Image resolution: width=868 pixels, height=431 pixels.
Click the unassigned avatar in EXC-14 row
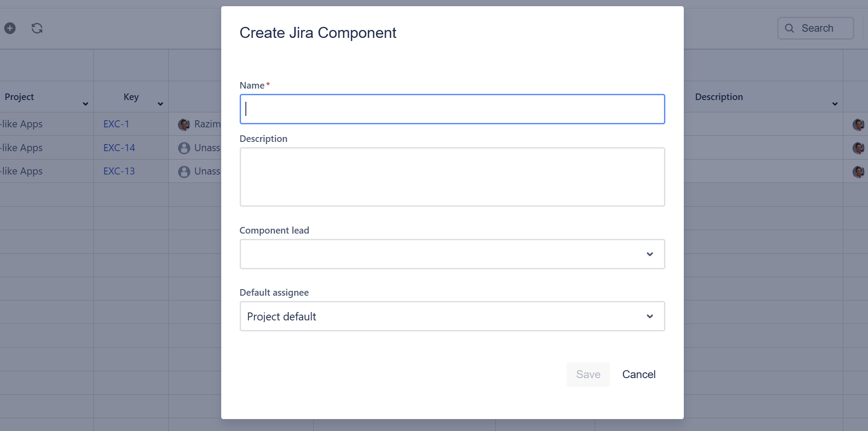click(184, 148)
